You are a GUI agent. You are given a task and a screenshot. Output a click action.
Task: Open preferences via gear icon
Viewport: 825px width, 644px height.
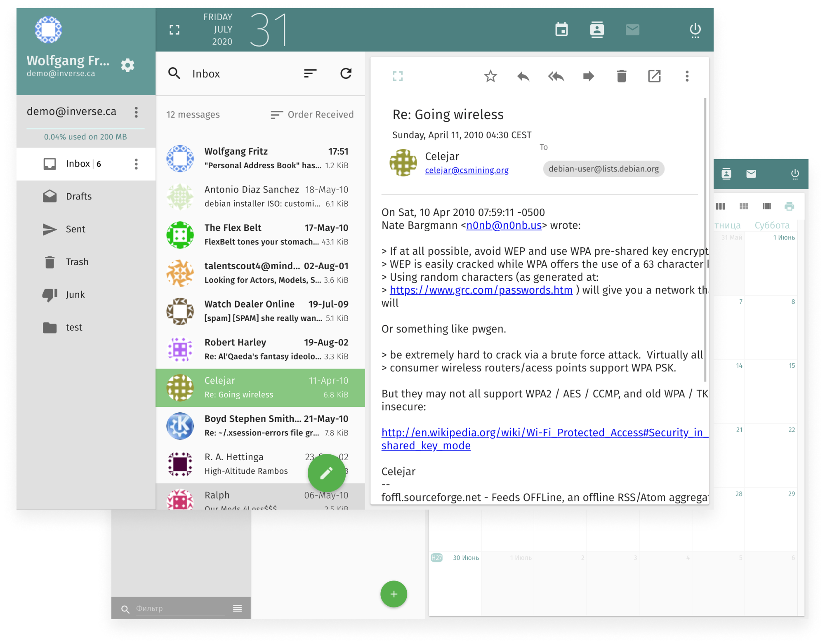click(127, 65)
